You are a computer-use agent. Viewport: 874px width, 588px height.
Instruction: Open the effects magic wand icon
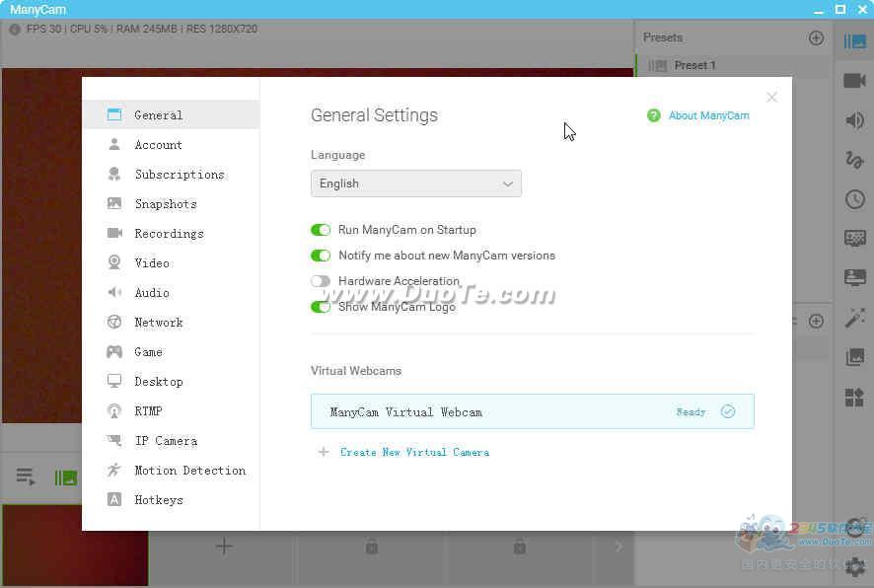coord(854,318)
